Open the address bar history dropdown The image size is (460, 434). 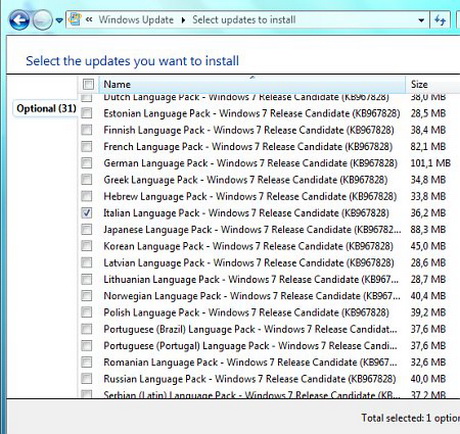click(x=421, y=20)
